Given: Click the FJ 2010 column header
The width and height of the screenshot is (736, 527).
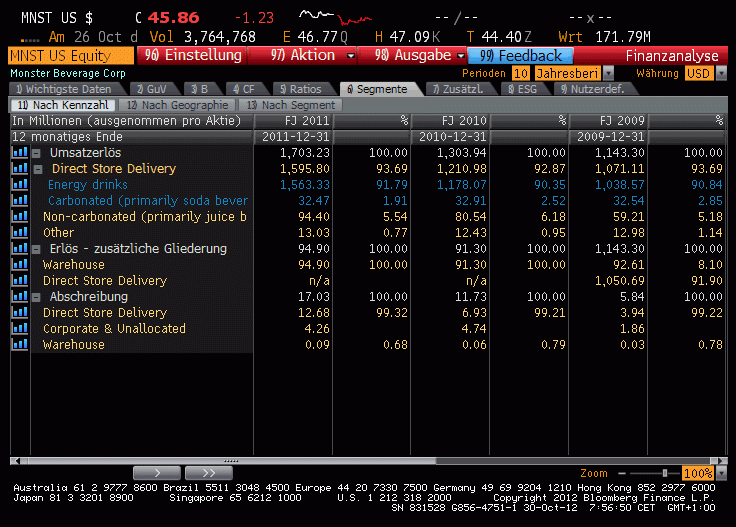Looking at the screenshot, I should (x=451, y=121).
